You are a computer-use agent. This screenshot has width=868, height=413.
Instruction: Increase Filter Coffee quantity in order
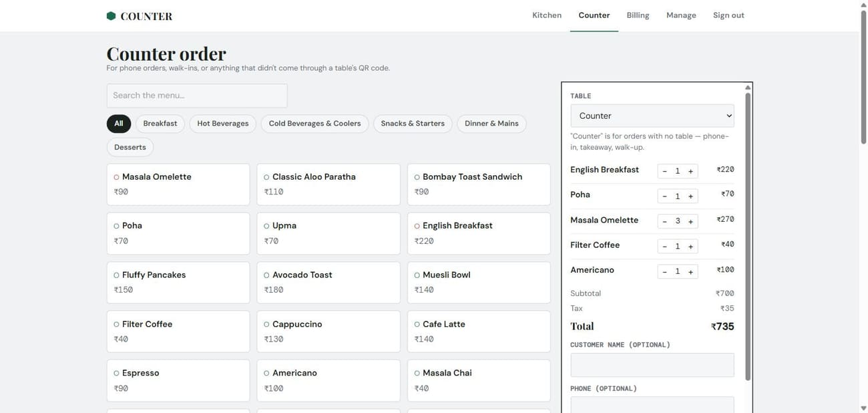690,247
